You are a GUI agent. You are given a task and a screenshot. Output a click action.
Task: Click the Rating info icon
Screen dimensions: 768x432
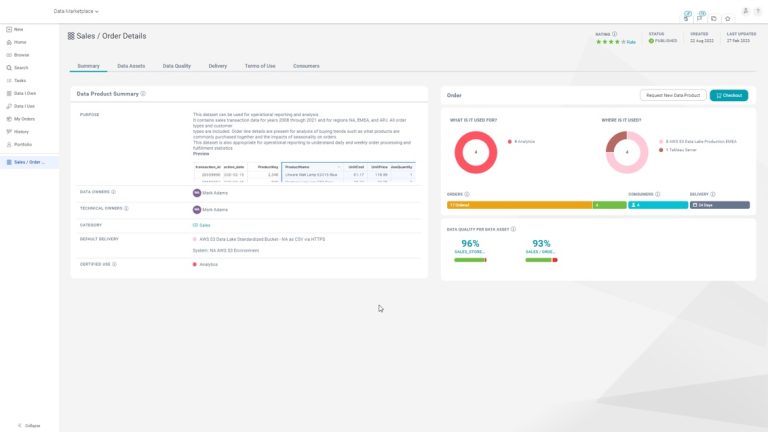tap(615, 34)
